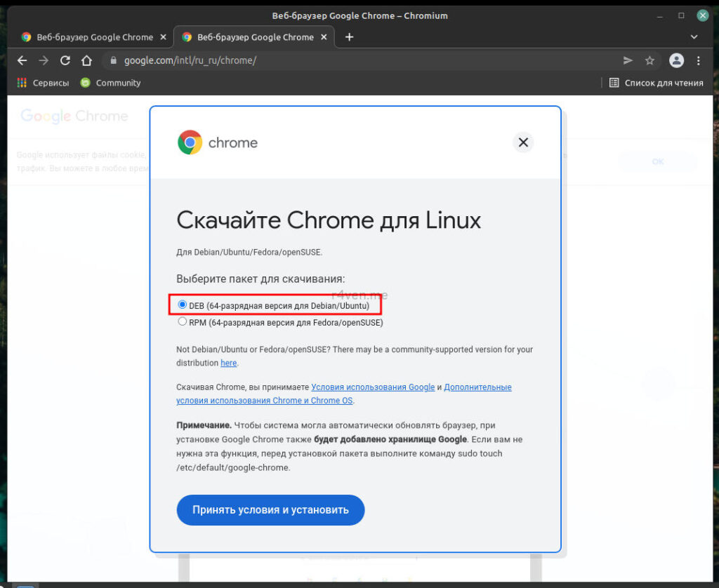Open the Условия использования Google link

pos(373,387)
